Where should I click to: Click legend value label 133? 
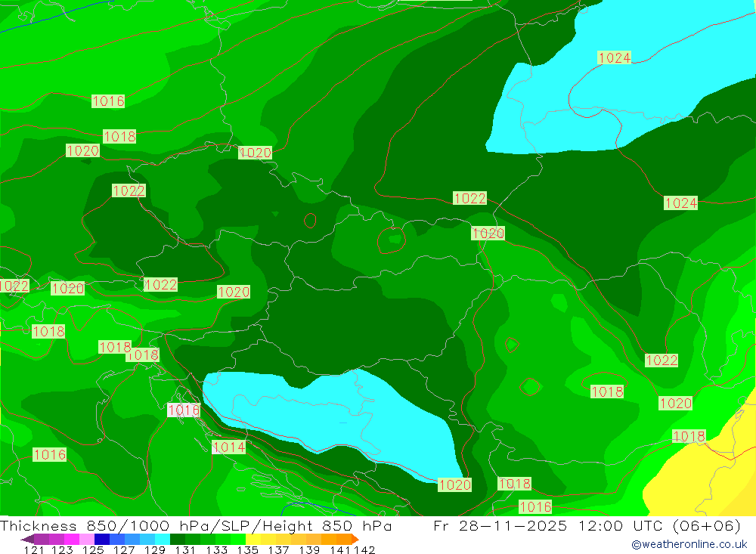pos(217,549)
